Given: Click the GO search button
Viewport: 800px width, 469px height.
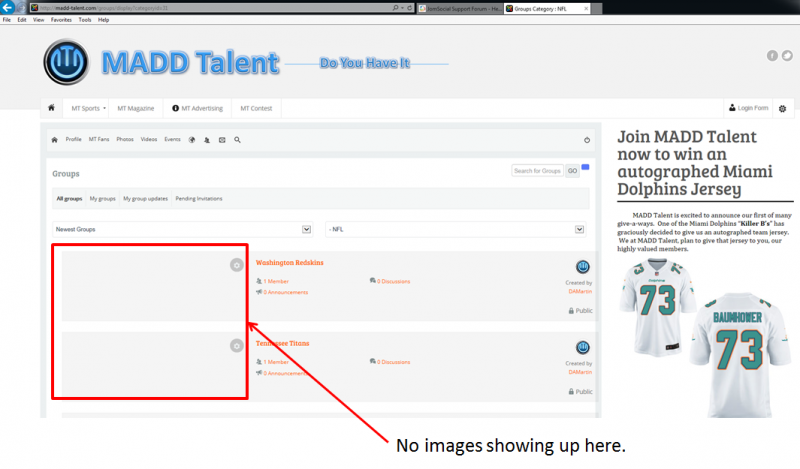Looking at the screenshot, I should 572,171.
